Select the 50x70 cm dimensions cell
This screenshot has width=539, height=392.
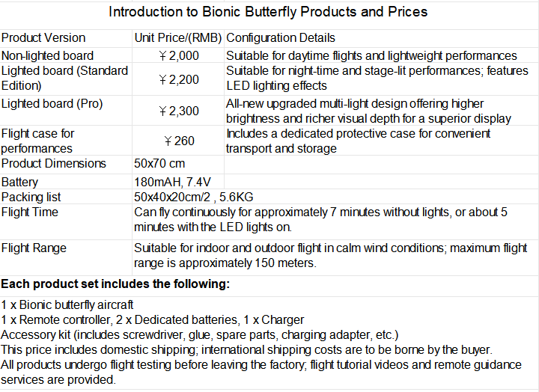[178, 165]
